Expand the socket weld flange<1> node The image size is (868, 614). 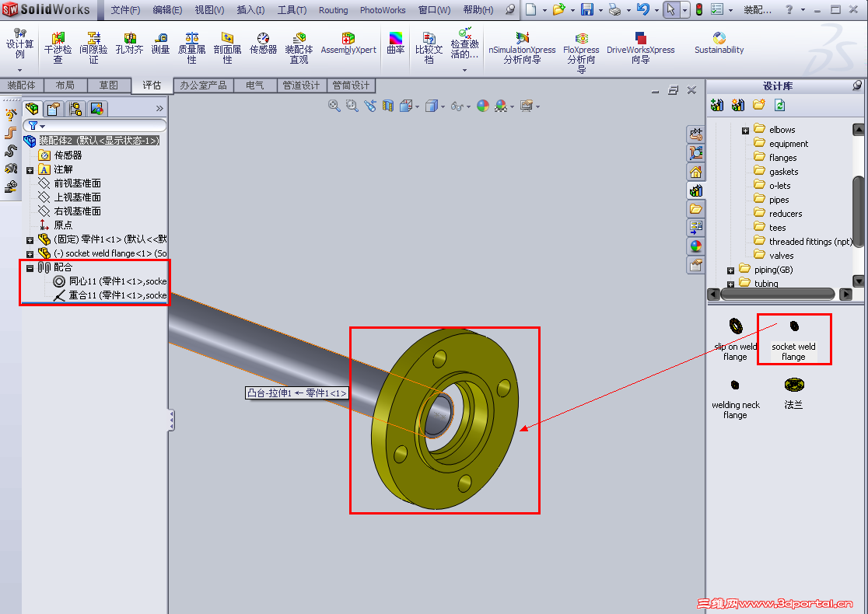(30, 254)
